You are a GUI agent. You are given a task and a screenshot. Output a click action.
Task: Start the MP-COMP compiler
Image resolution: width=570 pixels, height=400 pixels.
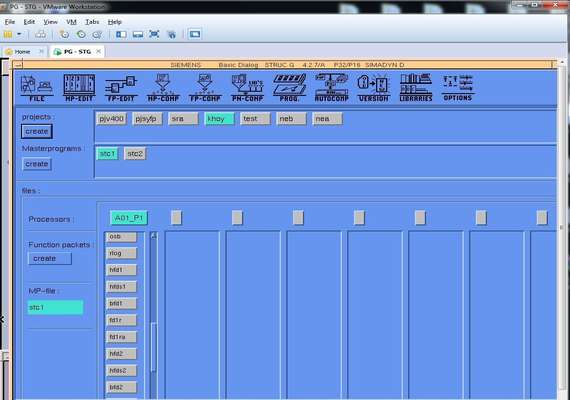point(163,88)
